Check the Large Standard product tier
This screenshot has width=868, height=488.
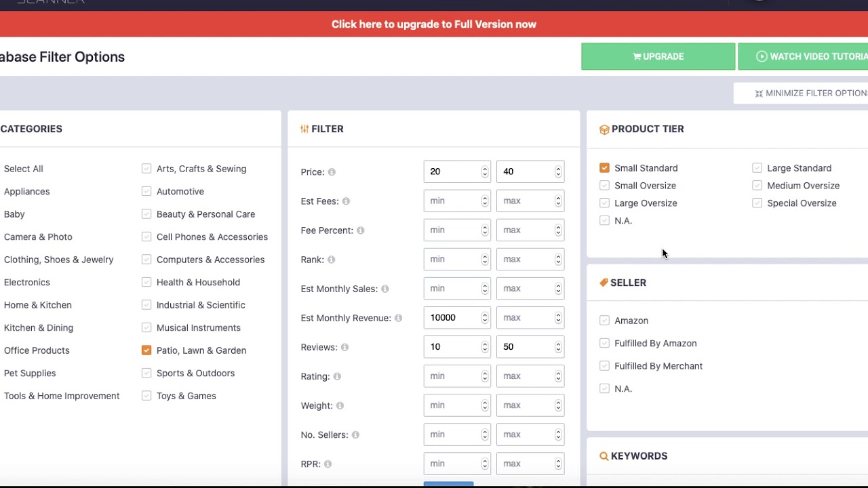coord(757,168)
